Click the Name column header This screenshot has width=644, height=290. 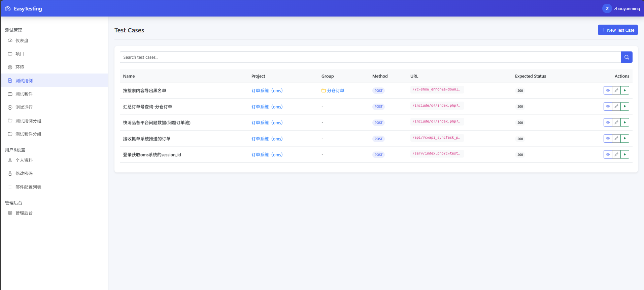coord(129,76)
